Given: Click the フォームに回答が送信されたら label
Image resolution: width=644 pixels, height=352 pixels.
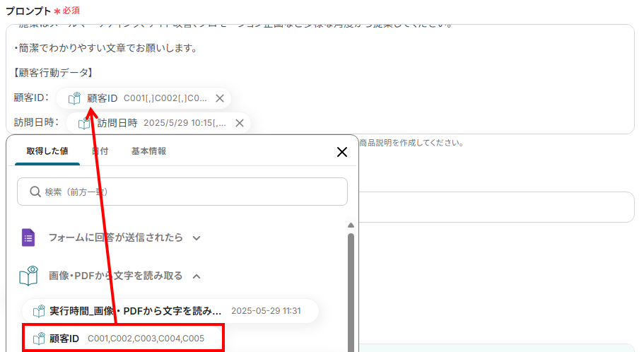Looking at the screenshot, I should [x=115, y=237].
